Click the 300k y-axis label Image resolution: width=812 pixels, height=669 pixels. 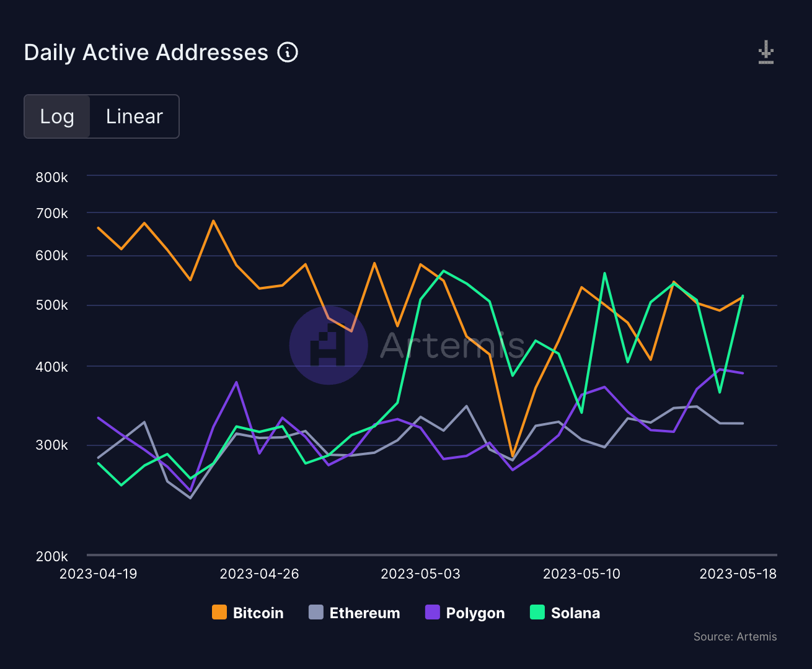tap(52, 445)
